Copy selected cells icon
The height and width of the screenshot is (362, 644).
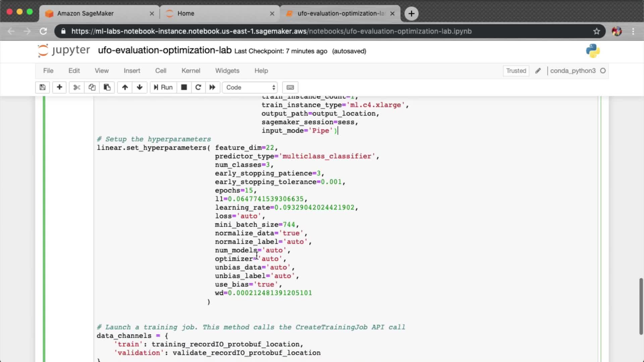(92, 87)
